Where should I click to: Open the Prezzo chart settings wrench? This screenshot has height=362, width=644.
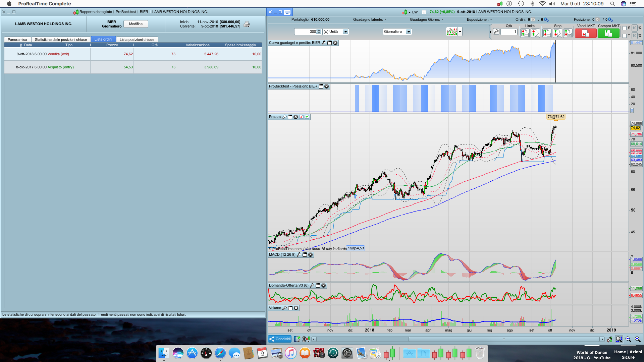(x=284, y=117)
